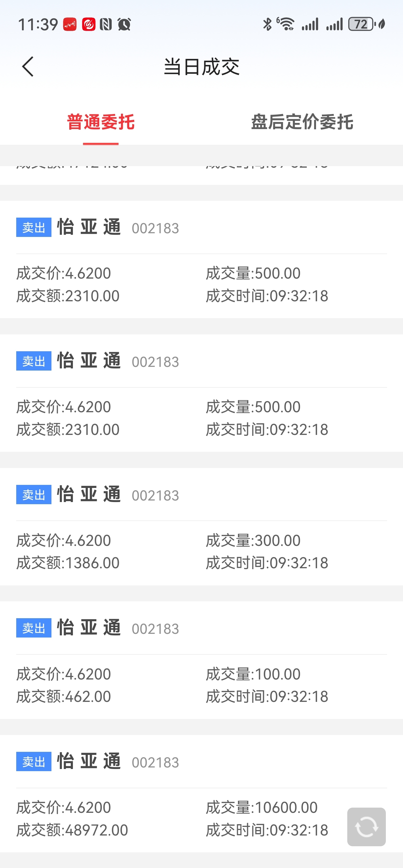Tap the Wi-Fi status icon
The height and width of the screenshot is (868, 403).
[285, 24]
